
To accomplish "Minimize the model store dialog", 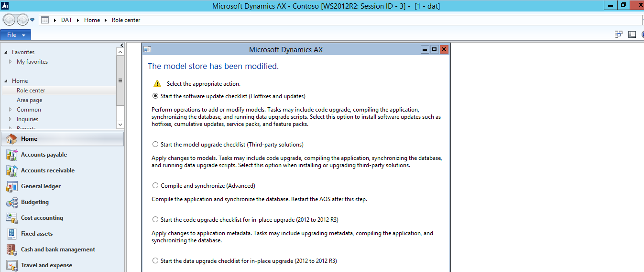I will pos(425,49).
